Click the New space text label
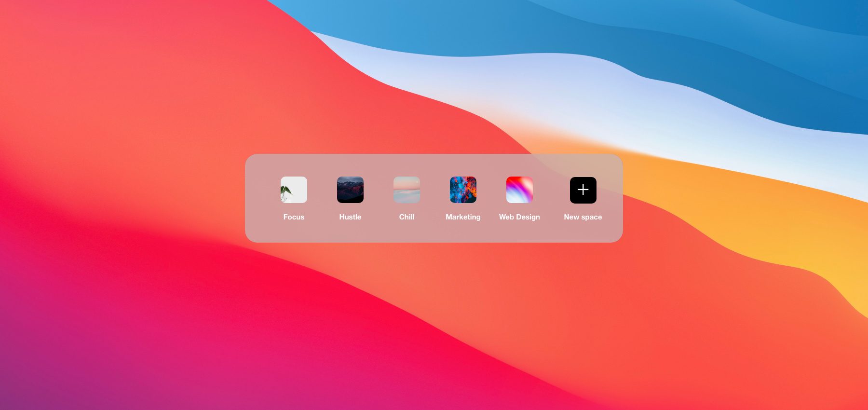The width and height of the screenshot is (868, 410). click(583, 217)
